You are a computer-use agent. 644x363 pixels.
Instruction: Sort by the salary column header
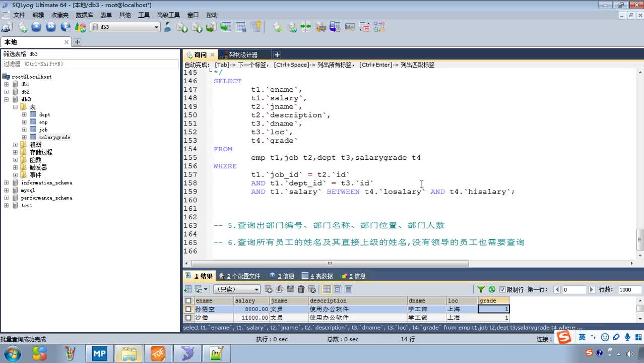(x=251, y=301)
